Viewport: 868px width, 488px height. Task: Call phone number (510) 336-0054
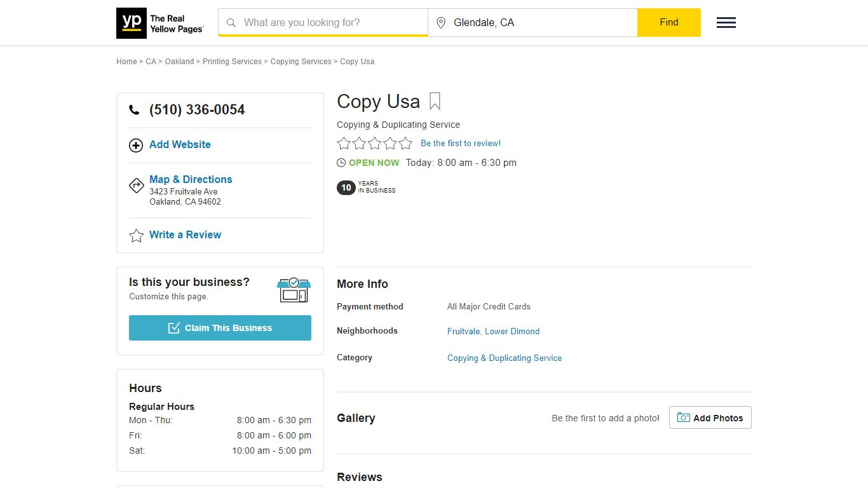click(197, 110)
